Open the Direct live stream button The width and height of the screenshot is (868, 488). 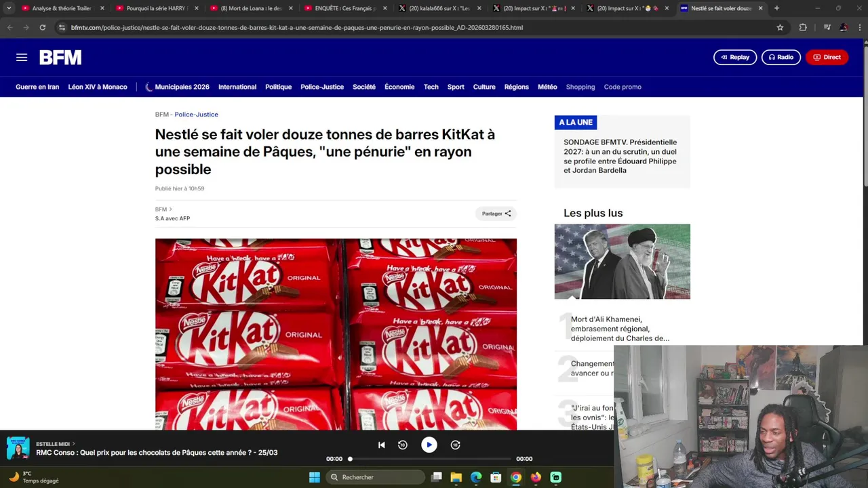tap(827, 57)
